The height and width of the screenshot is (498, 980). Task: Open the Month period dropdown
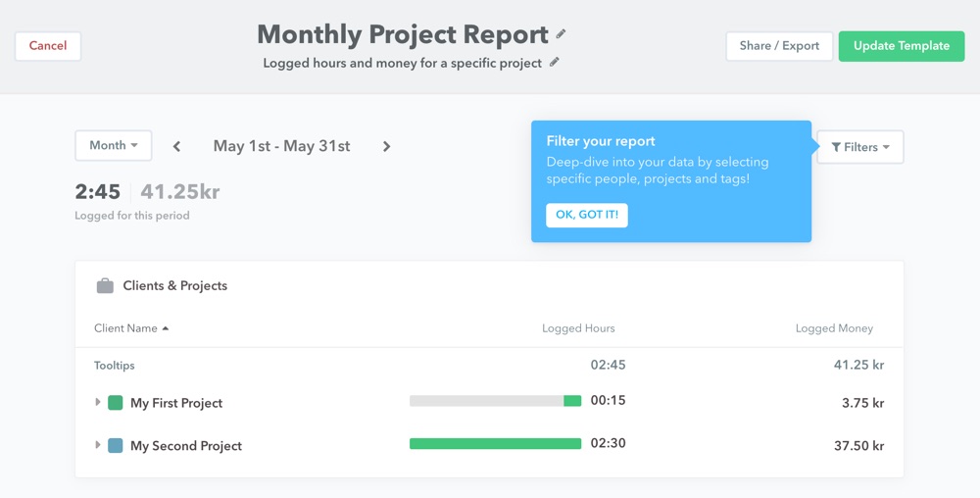pyautogui.click(x=113, y=146)
